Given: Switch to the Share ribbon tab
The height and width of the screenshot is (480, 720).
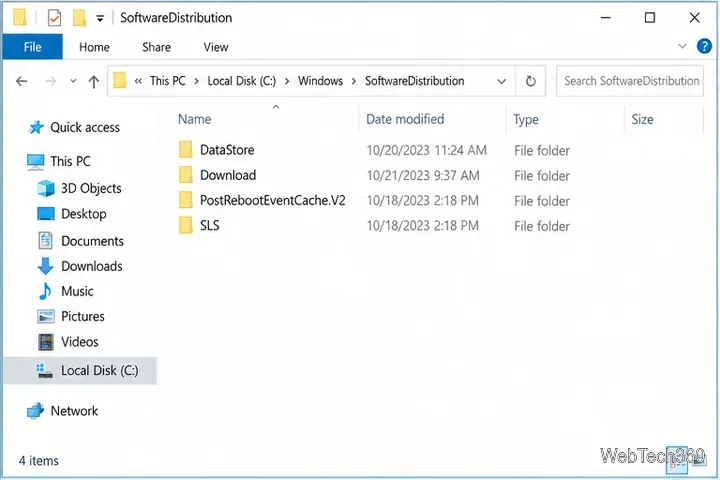Looking at the screenshot, I should (156, 47).
